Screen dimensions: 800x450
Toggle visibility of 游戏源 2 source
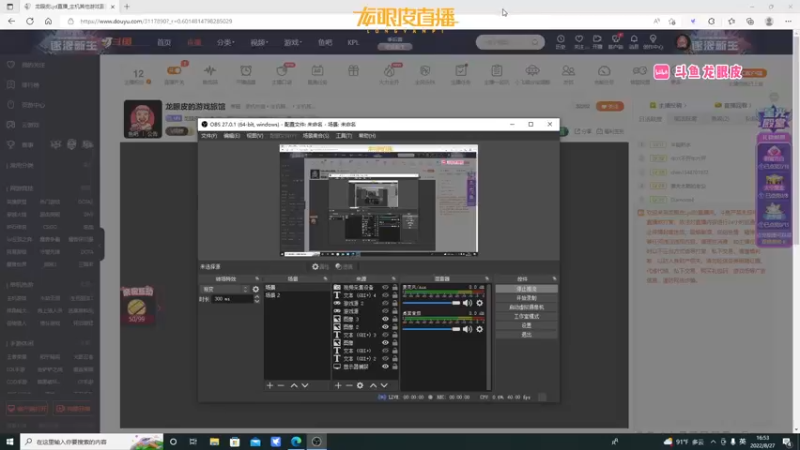pyautogui.click(x=385, y=304)
